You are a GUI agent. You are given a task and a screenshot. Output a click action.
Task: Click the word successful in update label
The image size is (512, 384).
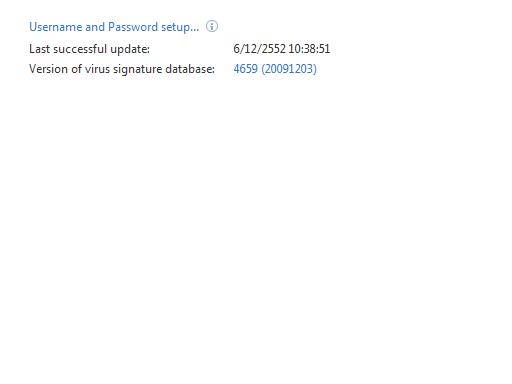coord(80,49)
